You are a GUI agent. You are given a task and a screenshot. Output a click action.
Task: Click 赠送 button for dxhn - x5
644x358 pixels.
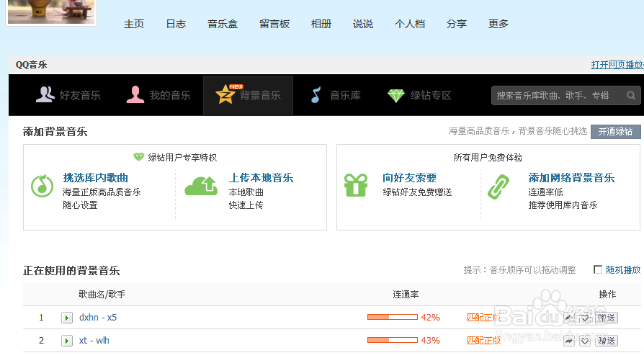[607, 318]
